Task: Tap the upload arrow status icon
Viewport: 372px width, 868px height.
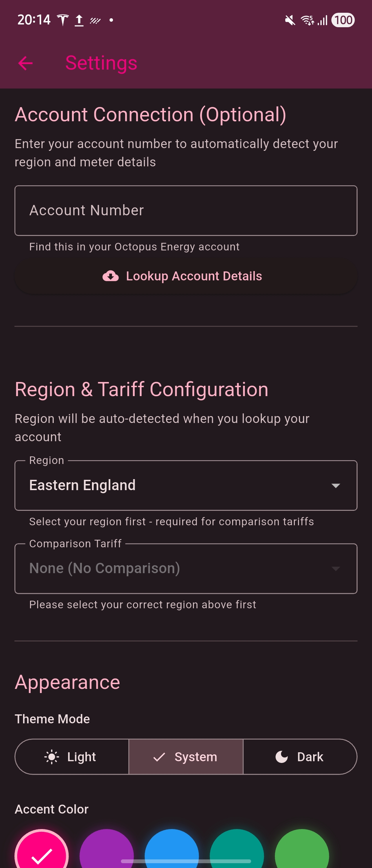Action: coord(79,20)
